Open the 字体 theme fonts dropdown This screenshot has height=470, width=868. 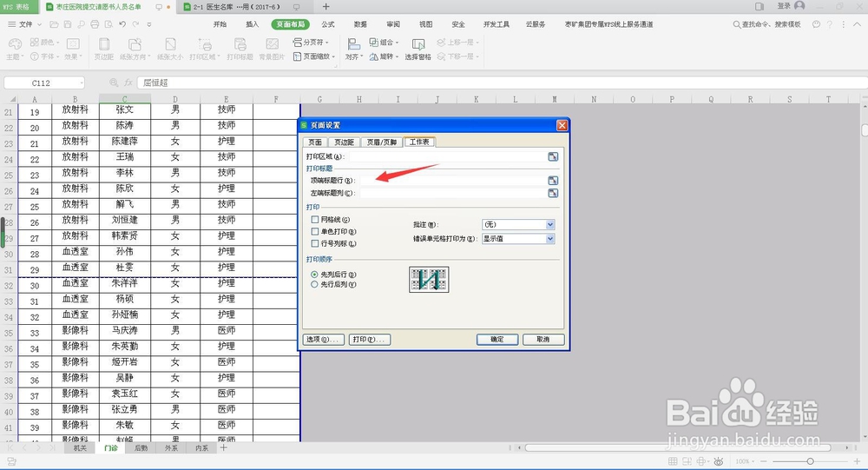pos(44,56)
